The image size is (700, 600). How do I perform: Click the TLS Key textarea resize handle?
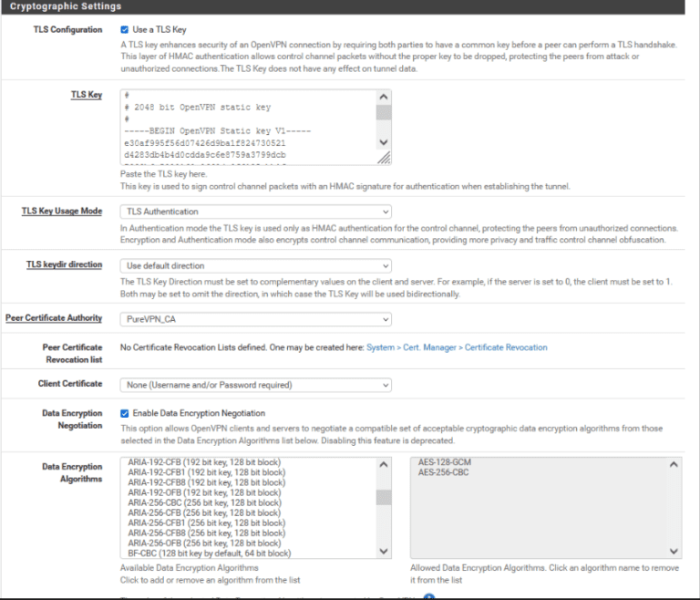(384, 158)
